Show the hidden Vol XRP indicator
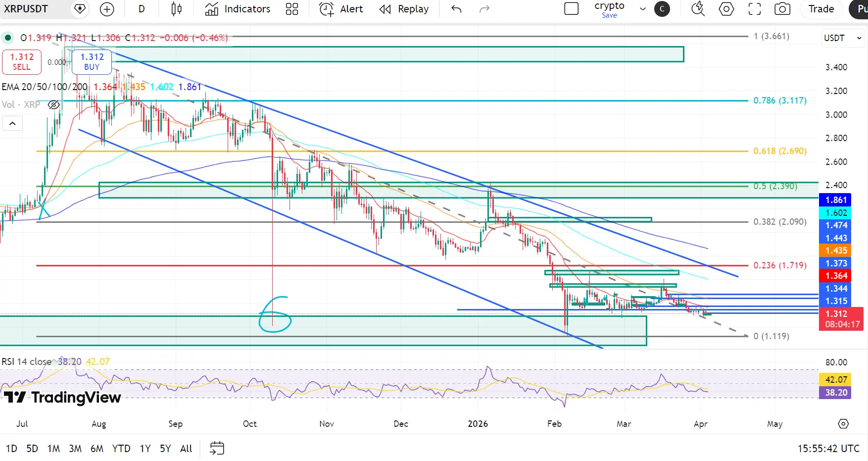Viewport: 868px width, 461px height. coord(54,105)
